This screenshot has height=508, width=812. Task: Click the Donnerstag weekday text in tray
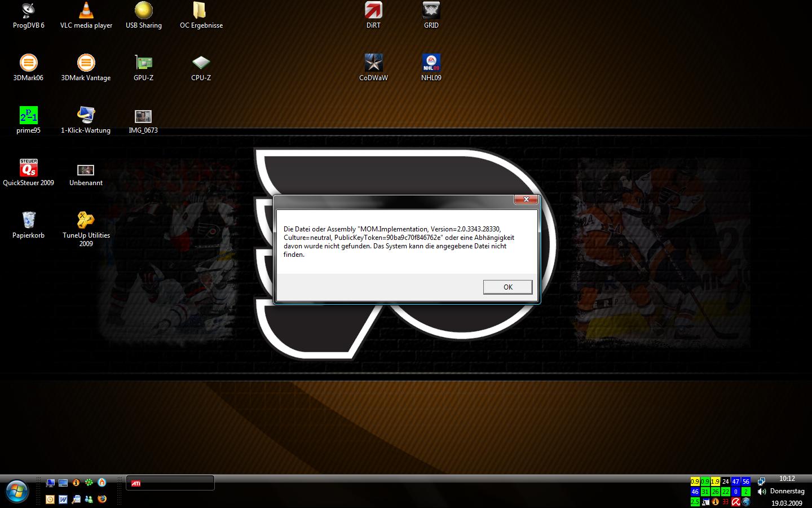tap(787, 491)
